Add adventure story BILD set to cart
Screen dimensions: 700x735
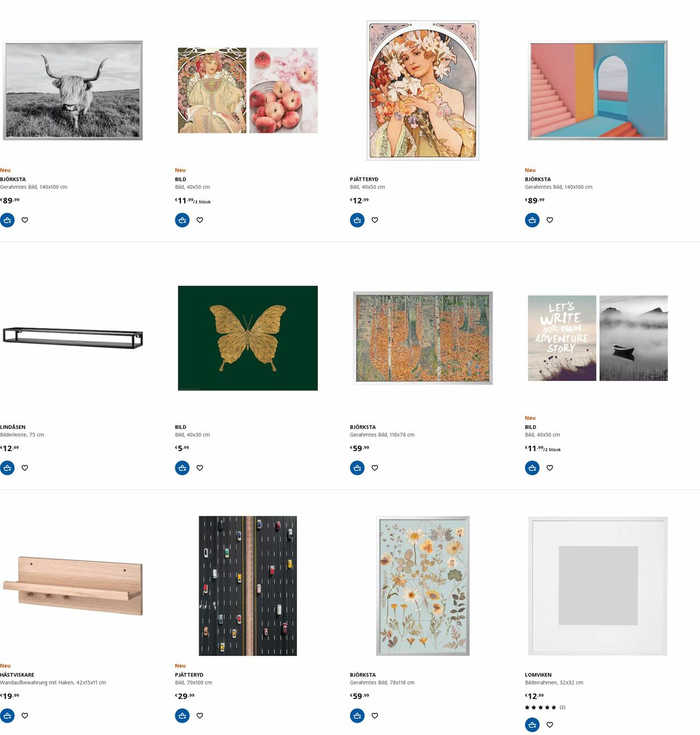(532, 468)
